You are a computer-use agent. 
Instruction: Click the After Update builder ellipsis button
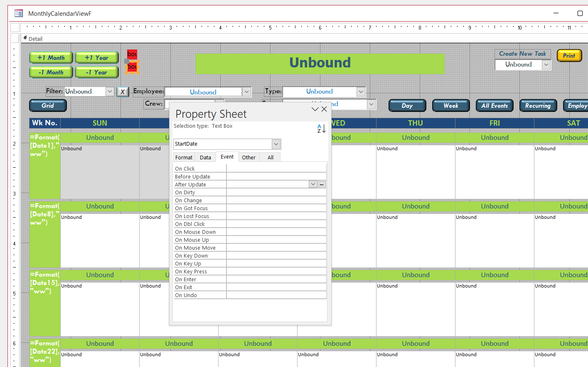(x=322, y=184)
